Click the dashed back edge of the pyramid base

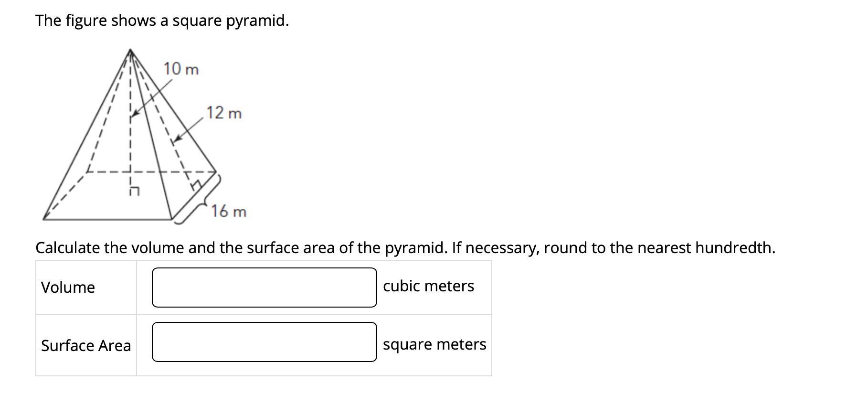point(151,172)
